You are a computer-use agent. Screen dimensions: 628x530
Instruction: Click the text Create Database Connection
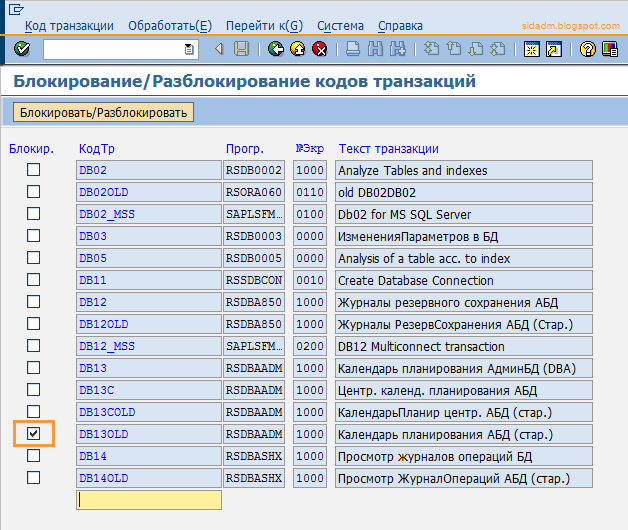[x=416, y=280]
